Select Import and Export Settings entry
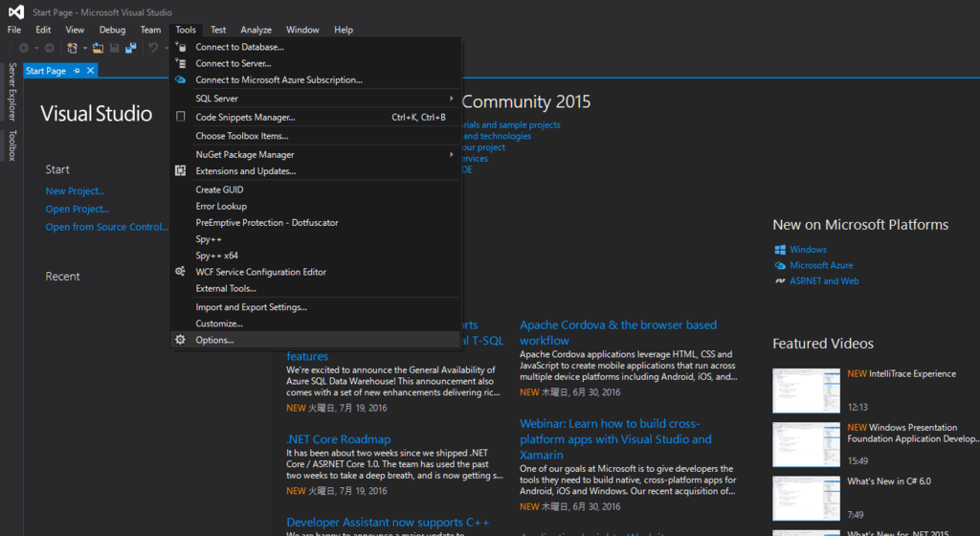980x536 pixels. [316, 307]
